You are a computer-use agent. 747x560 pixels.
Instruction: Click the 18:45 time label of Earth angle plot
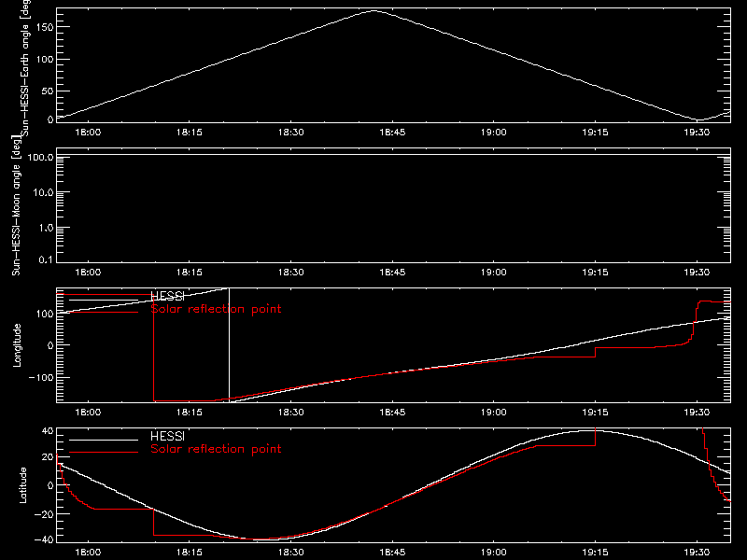click(392, 133)
